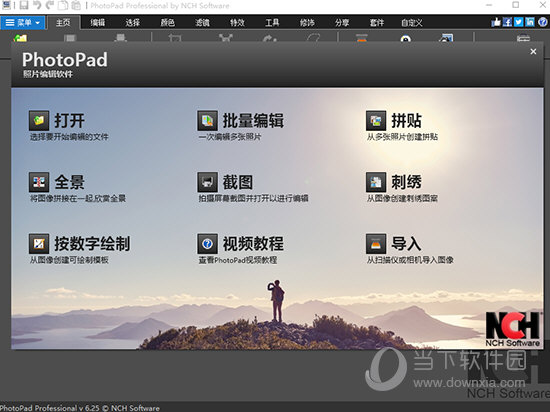
Task: Click the text 一次编辑多张照片
Action: point(230,137)
